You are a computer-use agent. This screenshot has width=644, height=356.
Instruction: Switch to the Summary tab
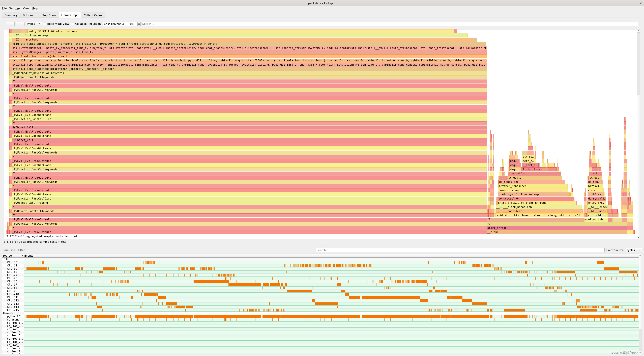click(x=11, y=15)
